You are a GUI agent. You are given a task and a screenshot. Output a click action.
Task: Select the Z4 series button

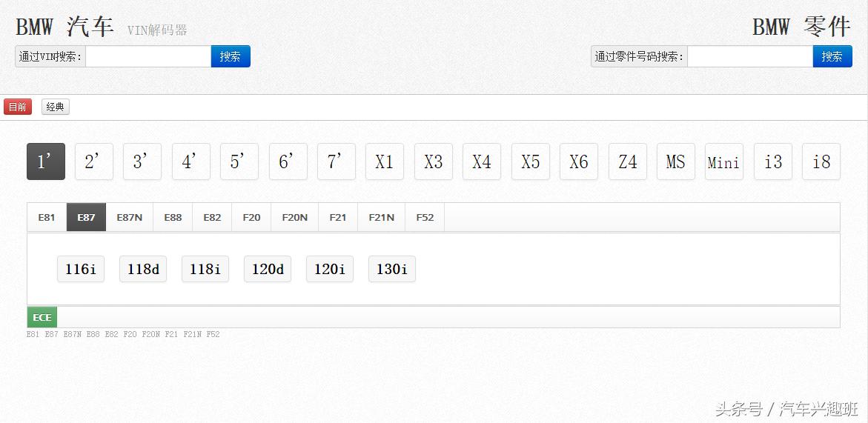(628, 161)
